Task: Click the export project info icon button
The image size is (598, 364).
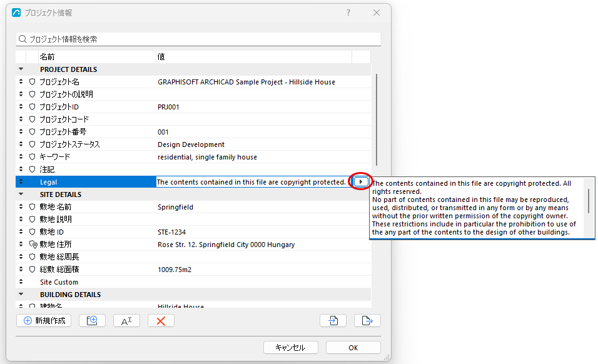Action: (x=367, y=321)
